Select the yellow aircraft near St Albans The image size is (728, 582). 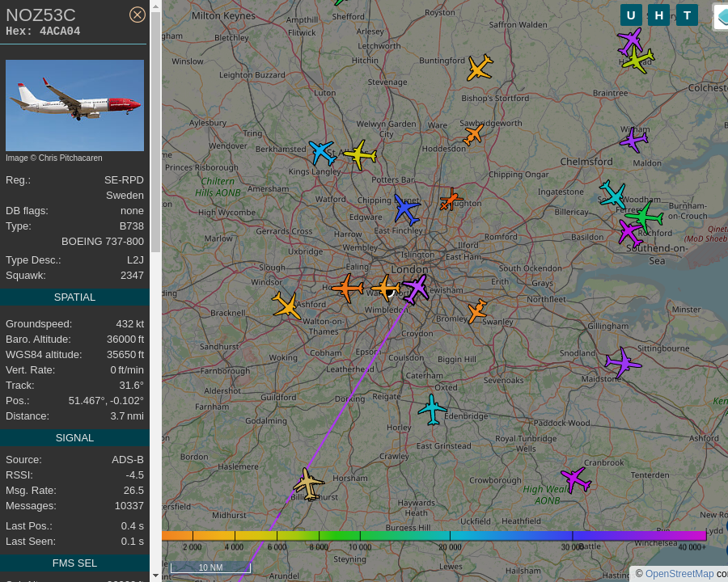pos(360,154)
